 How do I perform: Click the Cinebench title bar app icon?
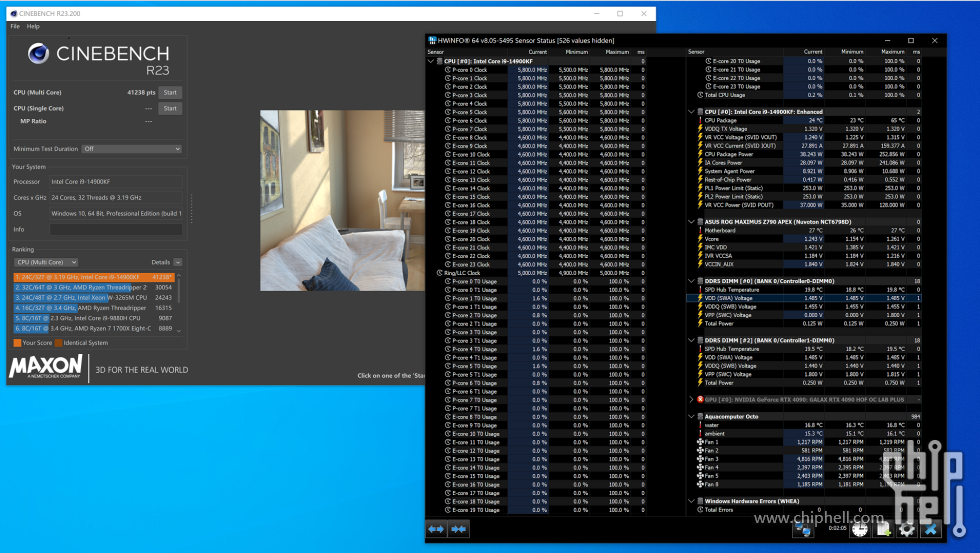(13, 13)
